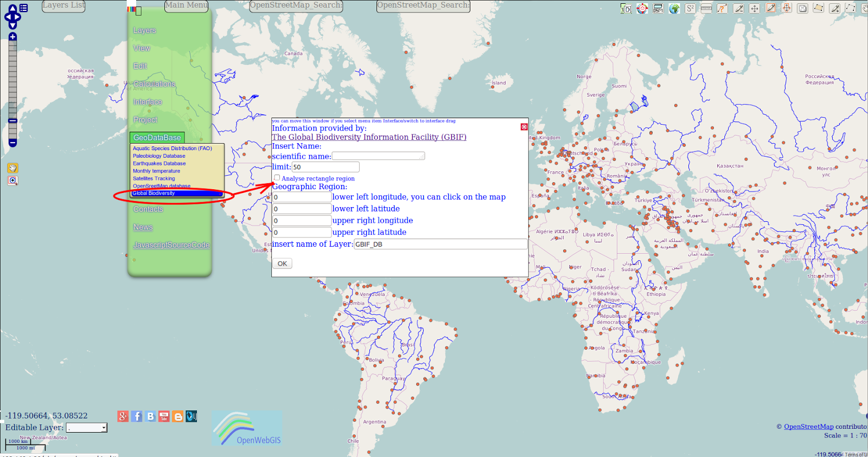This screenshot has width=868, height=457.
Task: Open the News link in menu
Action: [x=143, y=227]
